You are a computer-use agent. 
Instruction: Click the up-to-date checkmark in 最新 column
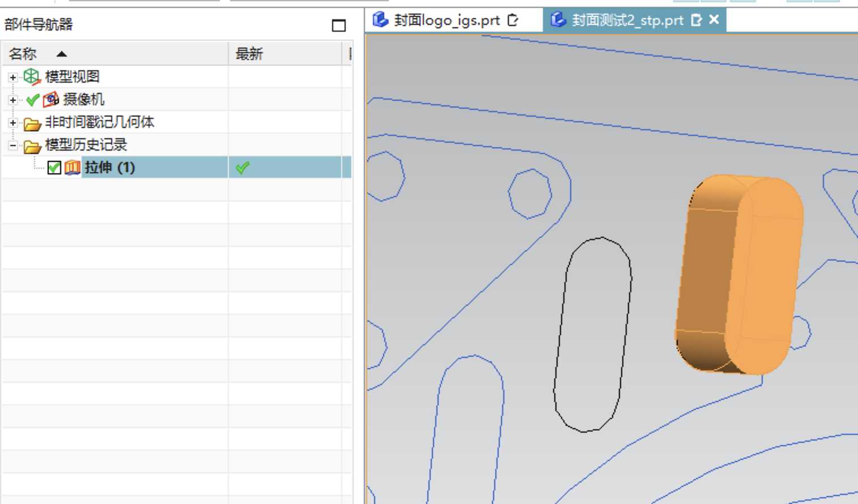pos(243,168)
